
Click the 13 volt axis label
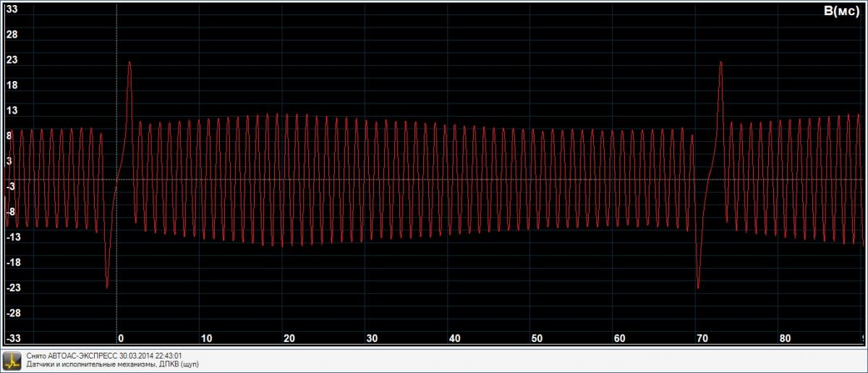tap(12, 110)
